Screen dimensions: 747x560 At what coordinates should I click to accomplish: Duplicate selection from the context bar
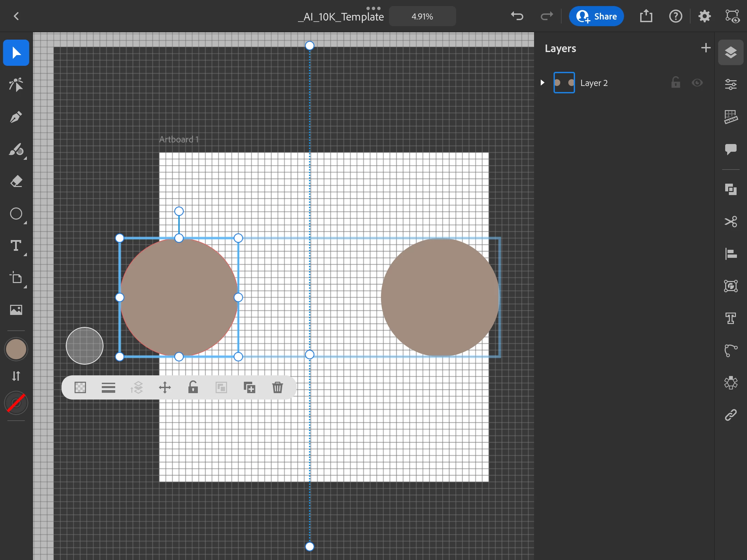(249, 387)
